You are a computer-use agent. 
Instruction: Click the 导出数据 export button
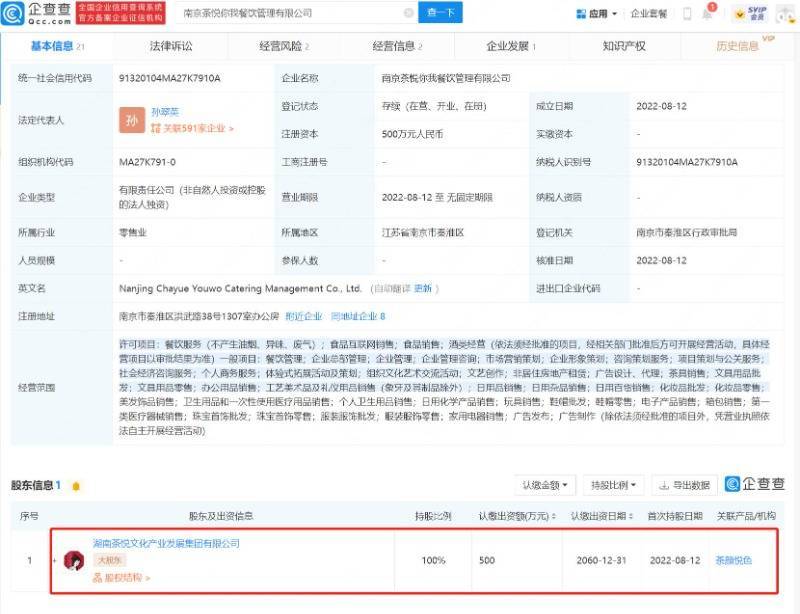coord(685,485)
